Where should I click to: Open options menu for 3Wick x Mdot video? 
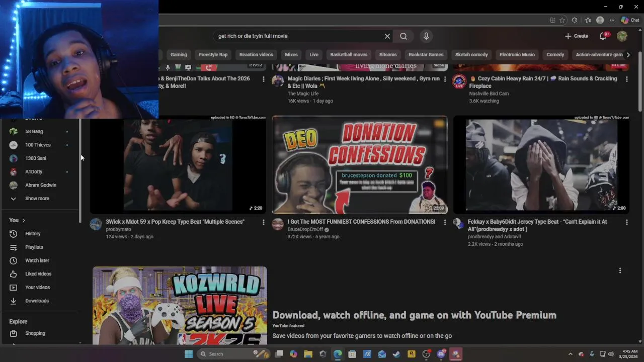pos(263,222)
